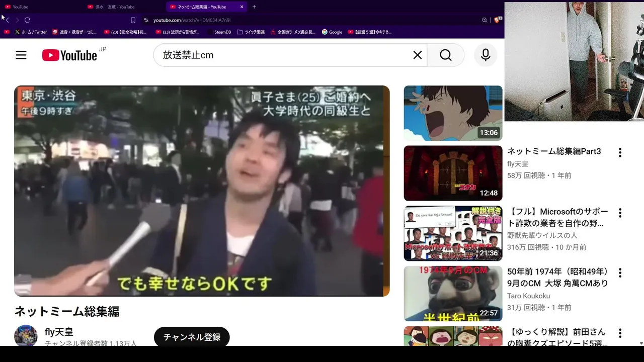The width and height of the screenshot is (644, 362).
Task: Open 野獣先輩ウイルスの人 channel link
Action: click(x=542, y=235)
